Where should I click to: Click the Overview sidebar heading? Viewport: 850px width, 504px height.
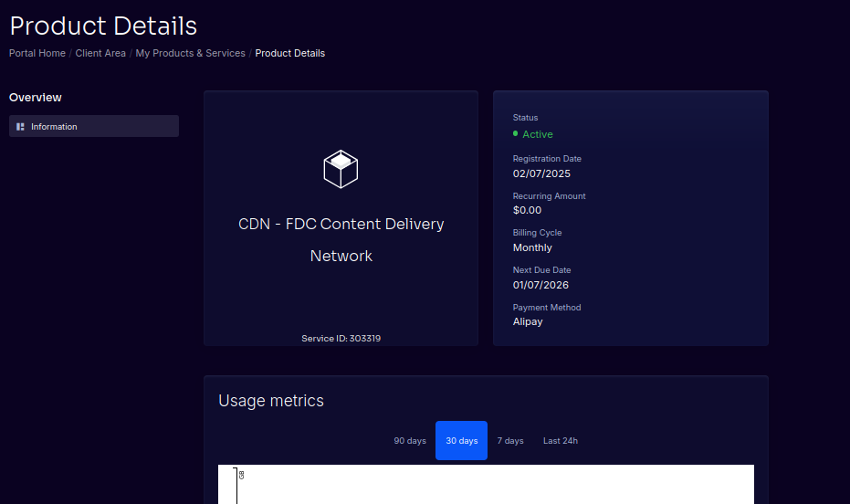(36, 98)
